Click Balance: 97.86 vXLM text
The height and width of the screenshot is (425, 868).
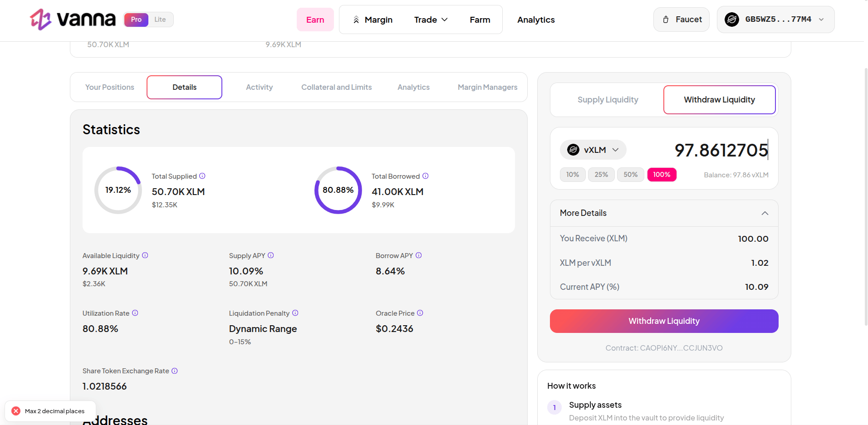[x=736, y=175]
